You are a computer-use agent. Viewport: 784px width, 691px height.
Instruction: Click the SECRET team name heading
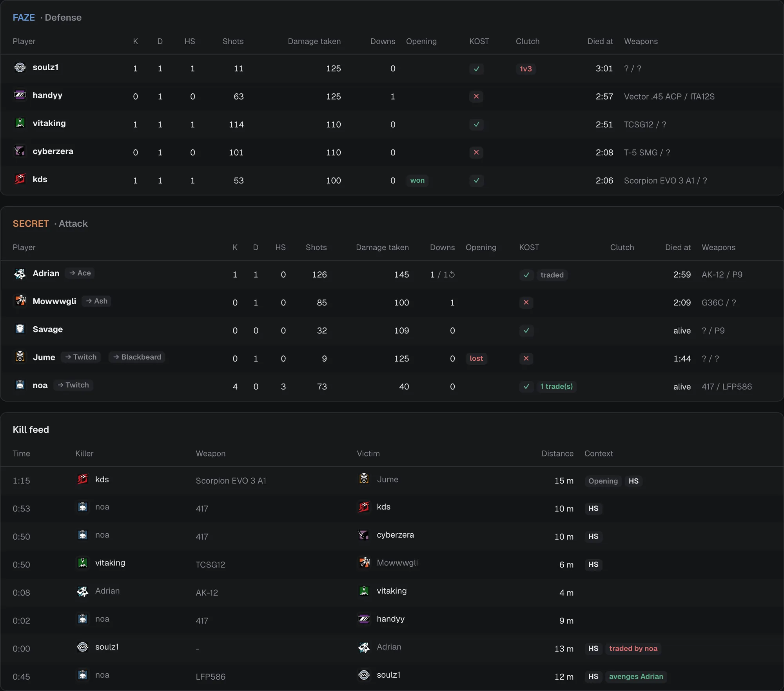coord(31,224)
